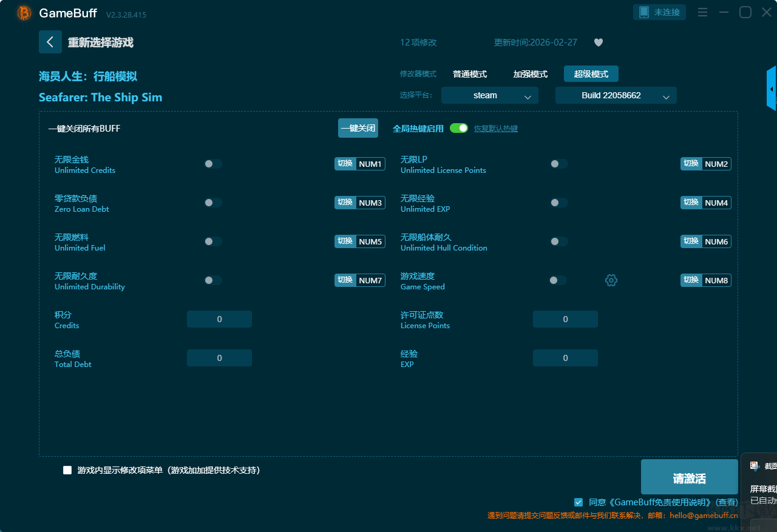Click the NUM3 hotkey switch button
777x532 pixels.
click(360, 203)
